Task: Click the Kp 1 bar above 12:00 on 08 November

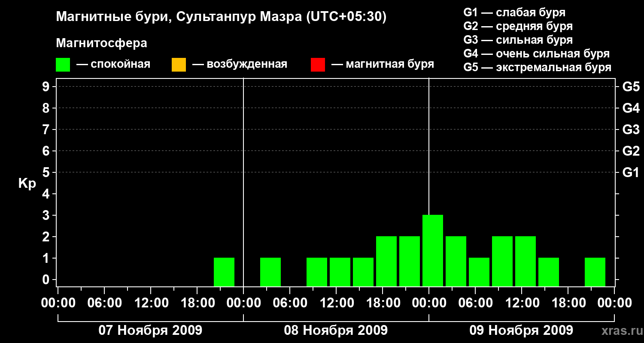Action: 340,272
